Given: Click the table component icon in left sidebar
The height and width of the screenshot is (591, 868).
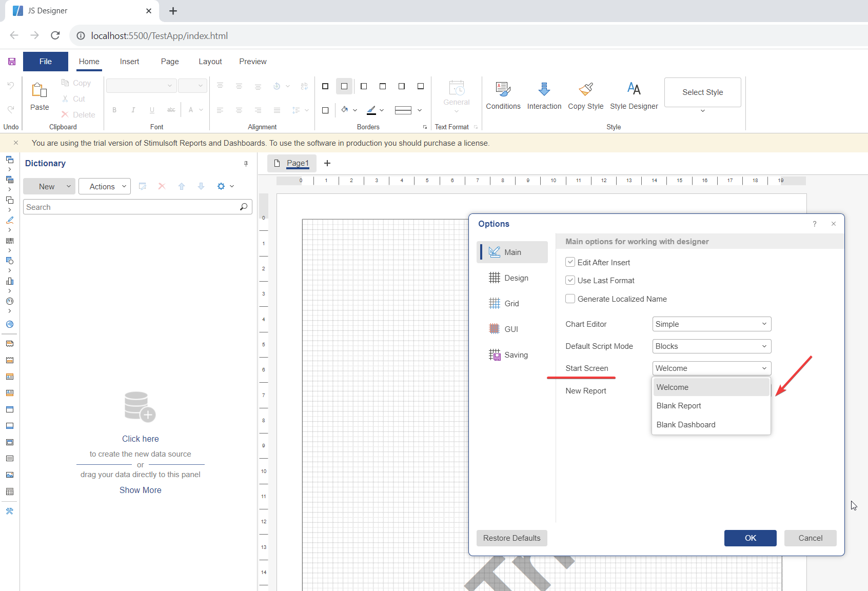Looking at the screenshot, I should tap(10, 491).
